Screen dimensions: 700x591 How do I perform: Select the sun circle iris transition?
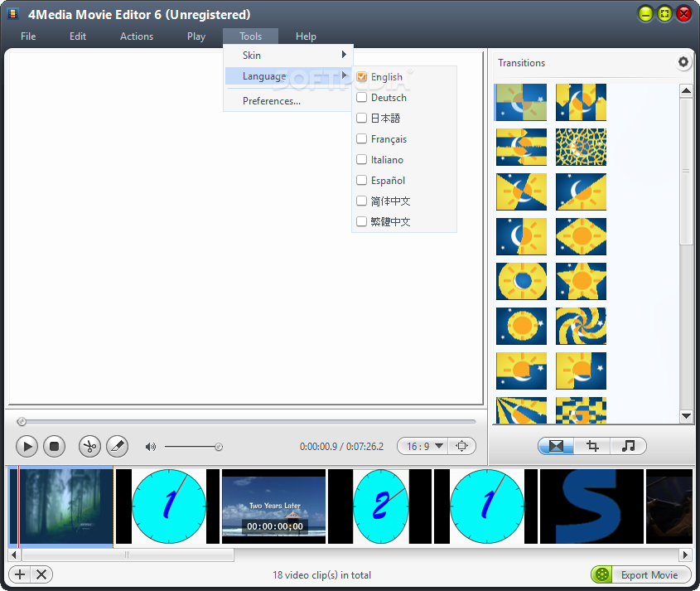[521, 326]
